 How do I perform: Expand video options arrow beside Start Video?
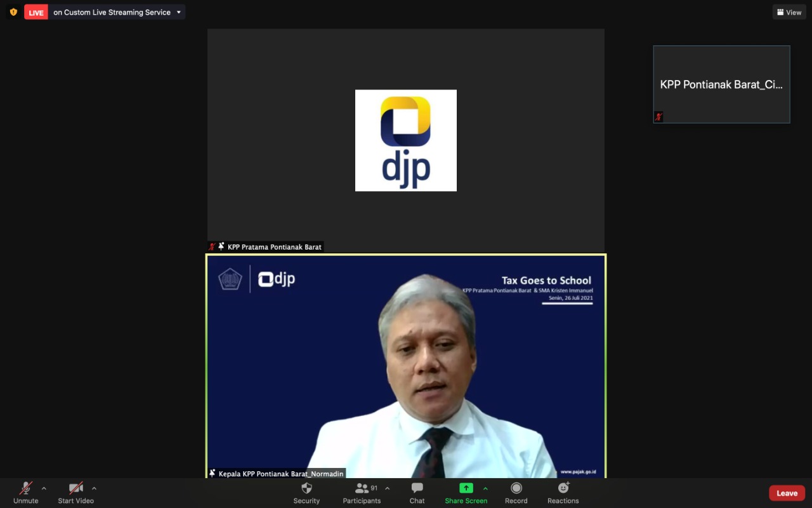click(94, 488)
